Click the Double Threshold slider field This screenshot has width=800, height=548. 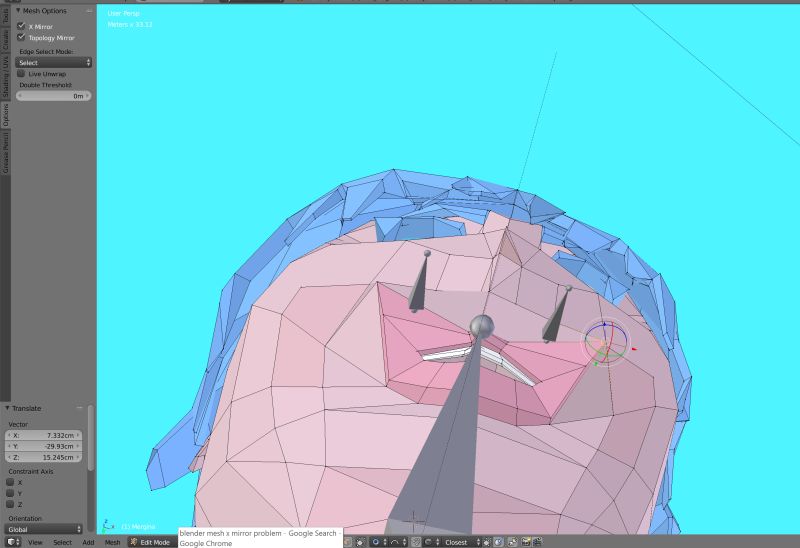(x=54, y=95)
